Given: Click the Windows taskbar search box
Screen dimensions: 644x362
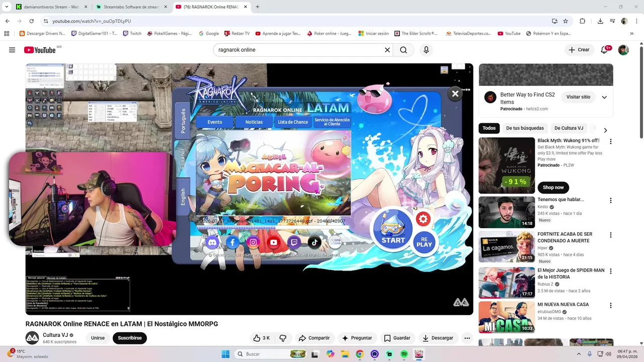Looking at the screenshot, I should pyautogui.click(x=271, y=354).
